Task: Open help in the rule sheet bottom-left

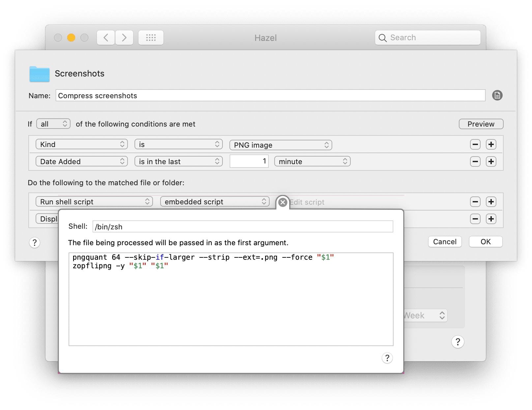Action: (x=35, y=243)
